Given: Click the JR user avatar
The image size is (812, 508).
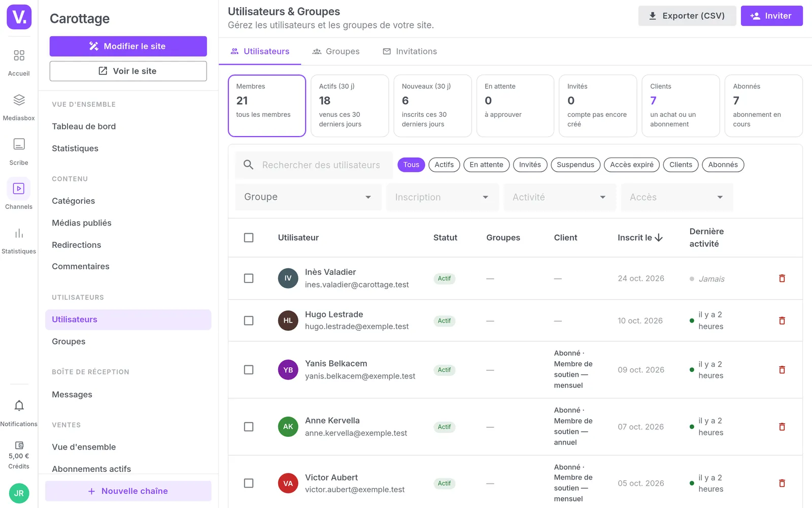Looking at the screenshot, I should 19,493.
